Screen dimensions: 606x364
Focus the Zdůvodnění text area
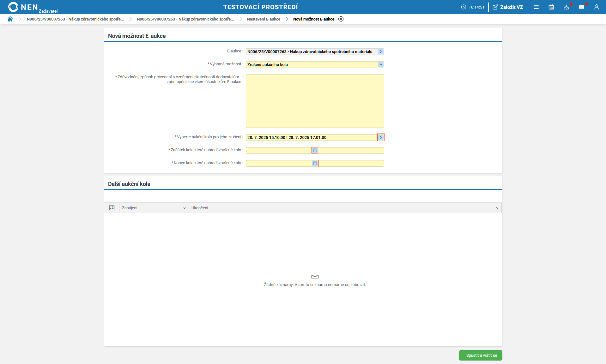315,101
